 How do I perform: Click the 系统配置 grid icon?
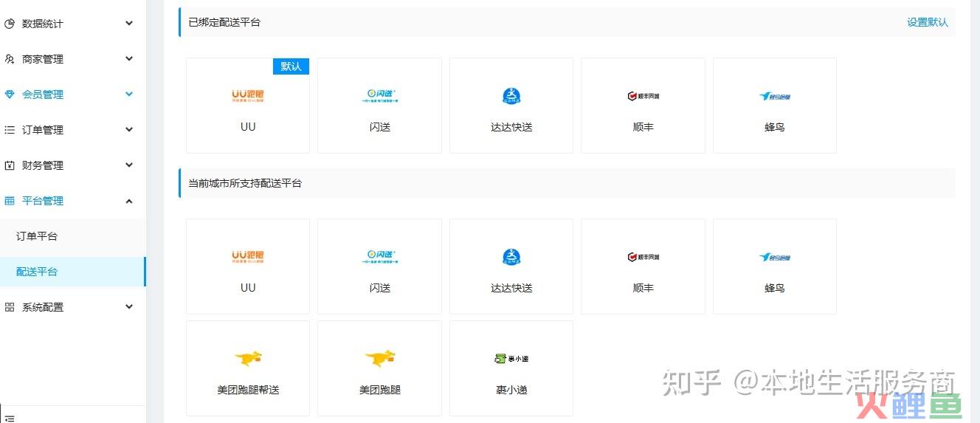(x=10, y=307)
